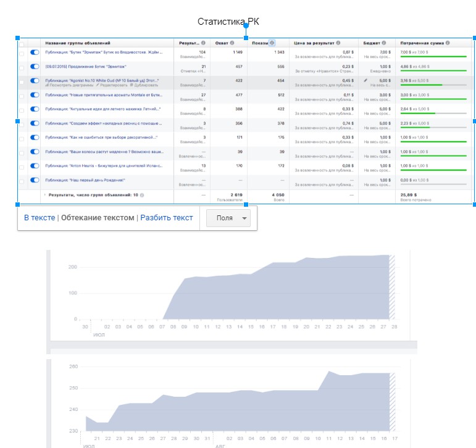The width and height of the screenshot is (476, 448).
Task: Open the Anton Heunis бижутерия publication link
Action: (x=104, y=166)
